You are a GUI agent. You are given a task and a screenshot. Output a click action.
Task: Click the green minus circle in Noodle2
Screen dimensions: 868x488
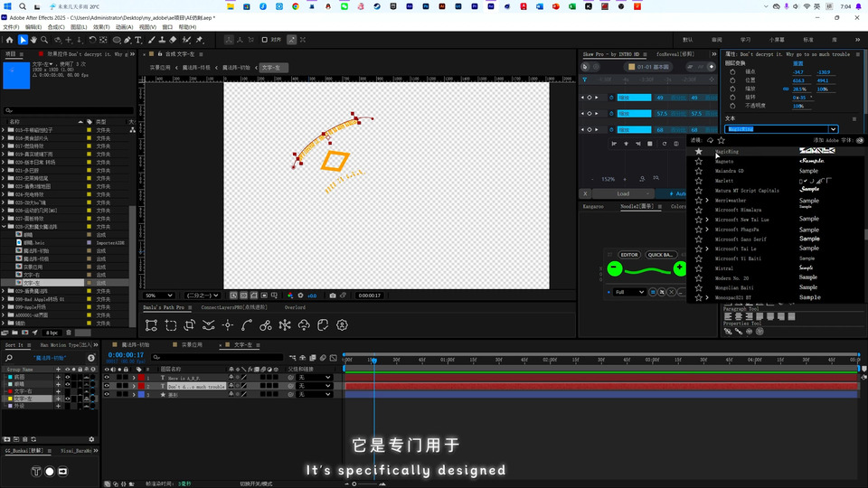click(x=615, y=269)
